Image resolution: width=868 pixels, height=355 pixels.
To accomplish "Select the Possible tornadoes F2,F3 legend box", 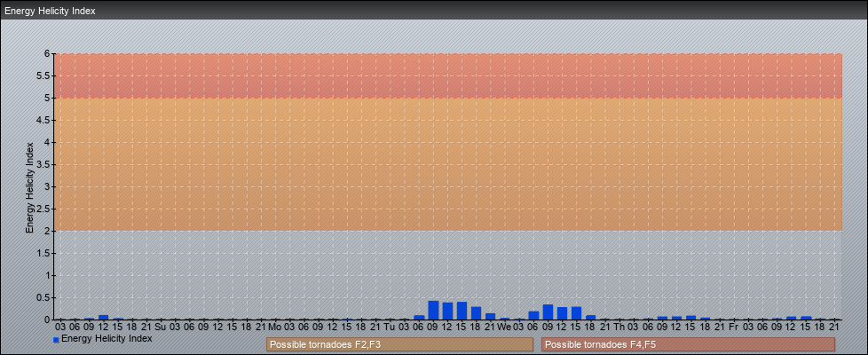I will click(399, 344).
